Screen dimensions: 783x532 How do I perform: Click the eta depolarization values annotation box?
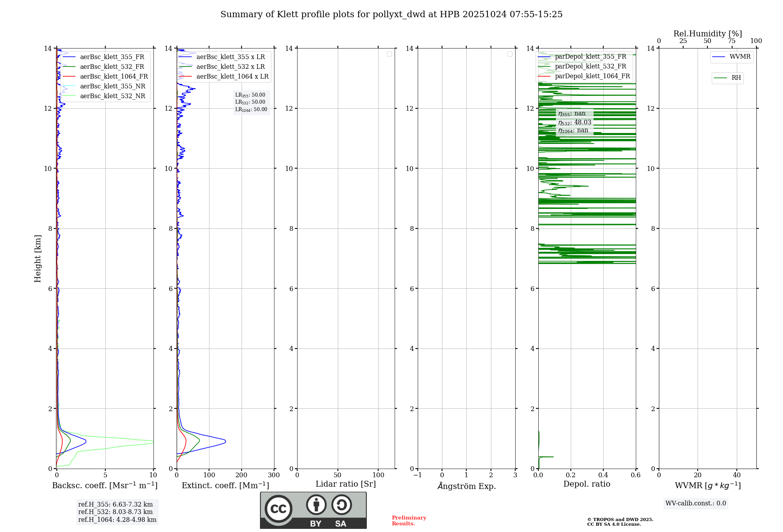point(574,122)
